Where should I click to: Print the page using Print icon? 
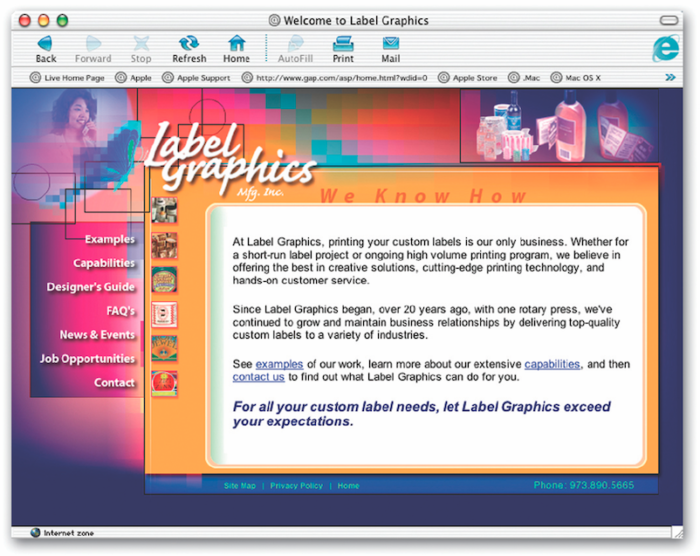click(x=343, y=49)
